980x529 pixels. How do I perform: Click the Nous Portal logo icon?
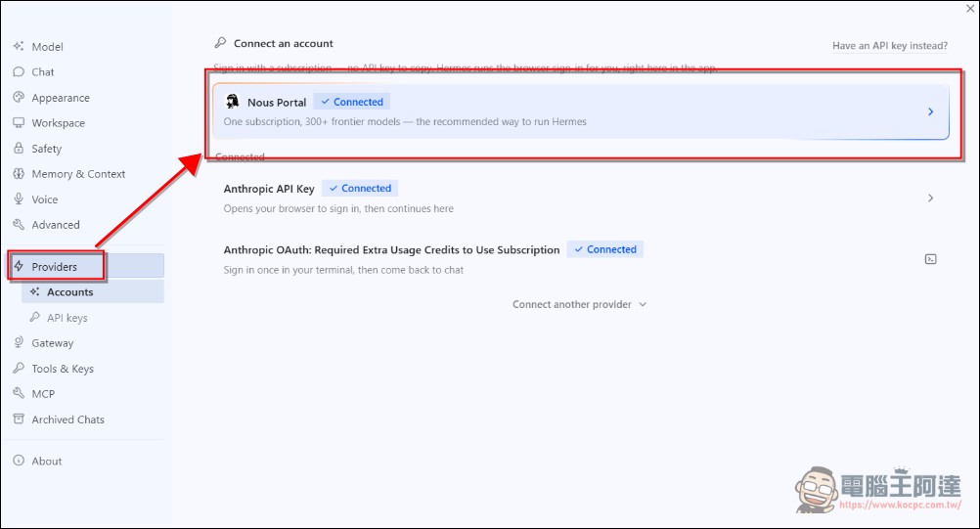tap(233, 101)
